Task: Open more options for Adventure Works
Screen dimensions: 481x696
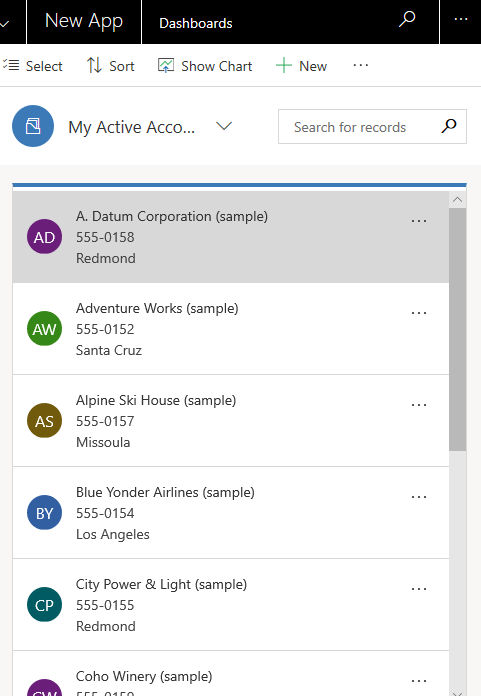Action: pos(419,313)
